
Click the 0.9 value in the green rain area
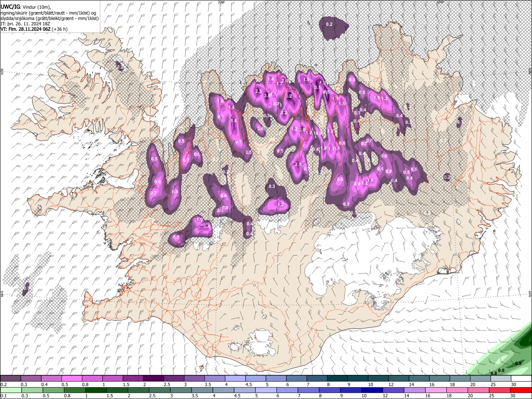pyautogui.click(x=518, y=363)
